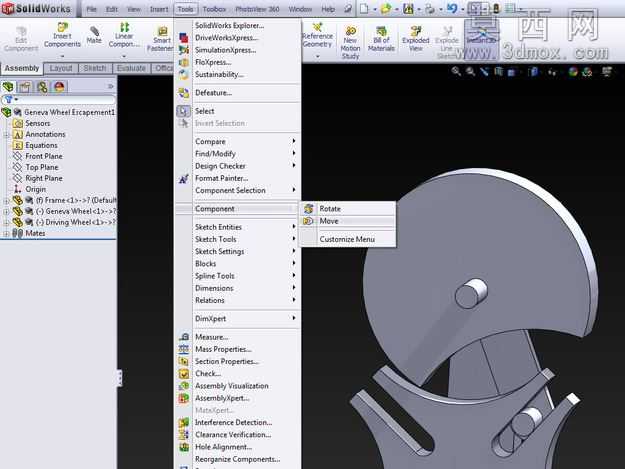Click the New document icon
Viewport: 625px width, 469px height.
[364, 8]
